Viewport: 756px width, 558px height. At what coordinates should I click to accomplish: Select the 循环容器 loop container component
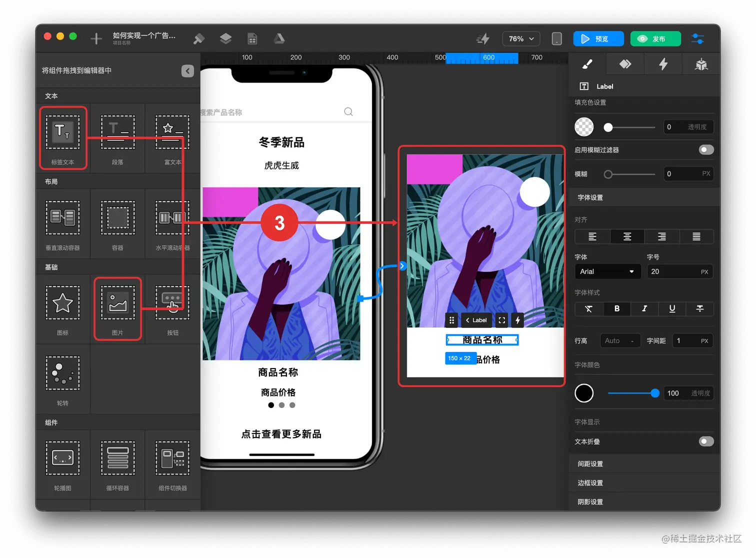[x=117, y=464]
